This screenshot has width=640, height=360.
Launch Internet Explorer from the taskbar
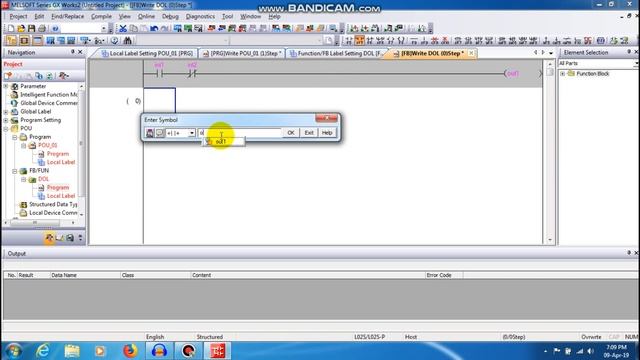click(x=42, y=351)
